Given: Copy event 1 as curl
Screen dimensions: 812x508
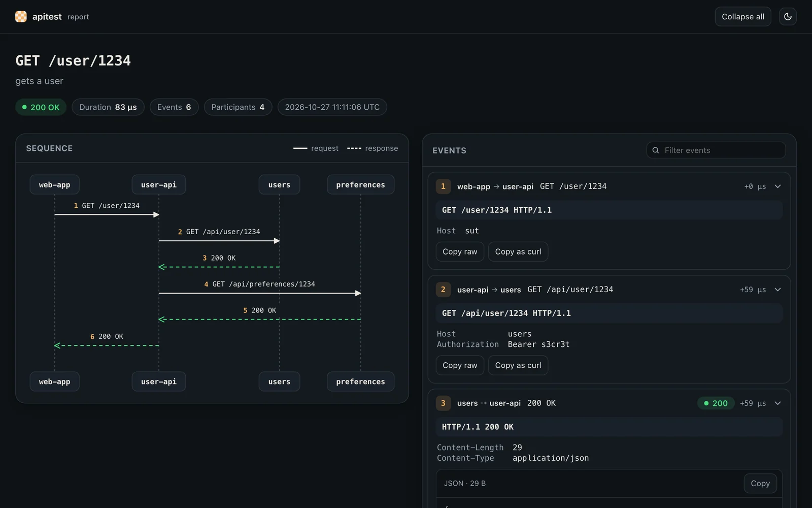Looking at the screenshot, I should pyautogui.click(x=518, y=251).
